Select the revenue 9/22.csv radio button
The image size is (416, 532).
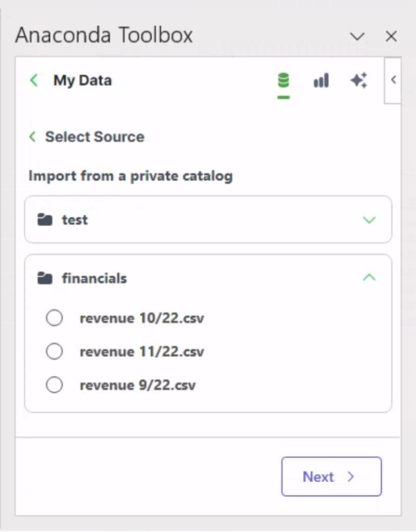pos(54,385)
